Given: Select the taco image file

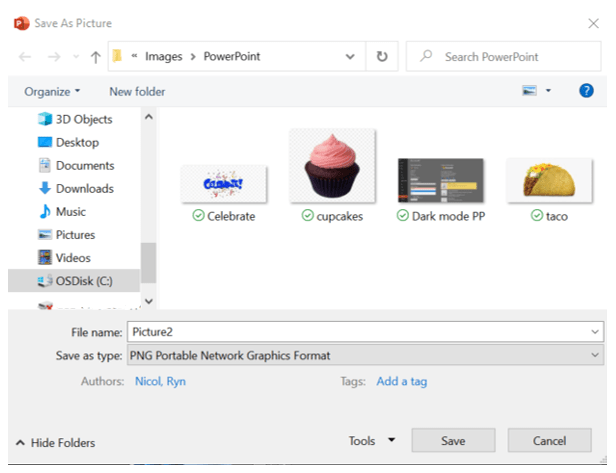Looking at the screenshot, I should pyautogui.click(x=544, y=182).
